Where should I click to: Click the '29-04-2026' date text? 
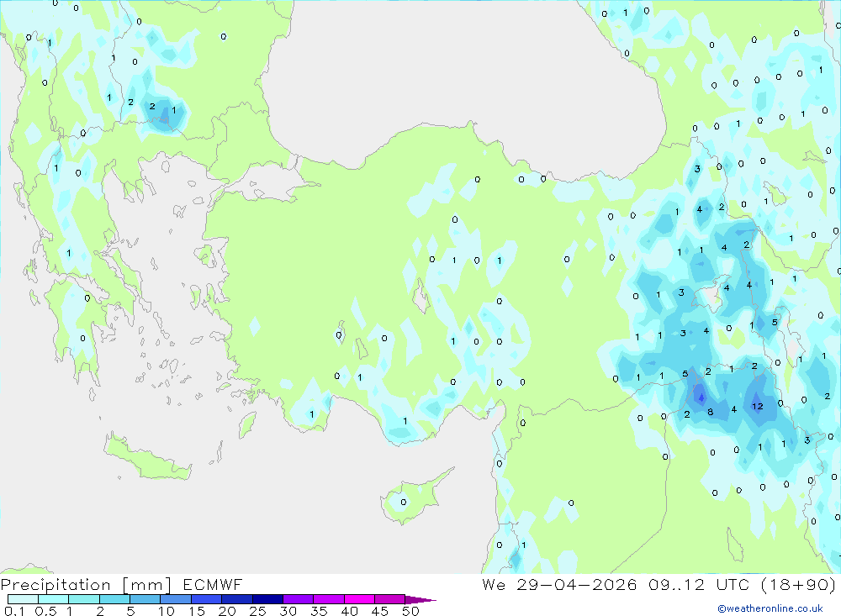(x=577, y=584)
